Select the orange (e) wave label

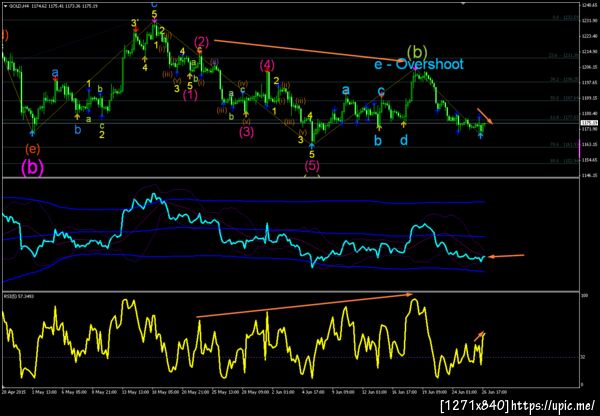tap(33, 148)
